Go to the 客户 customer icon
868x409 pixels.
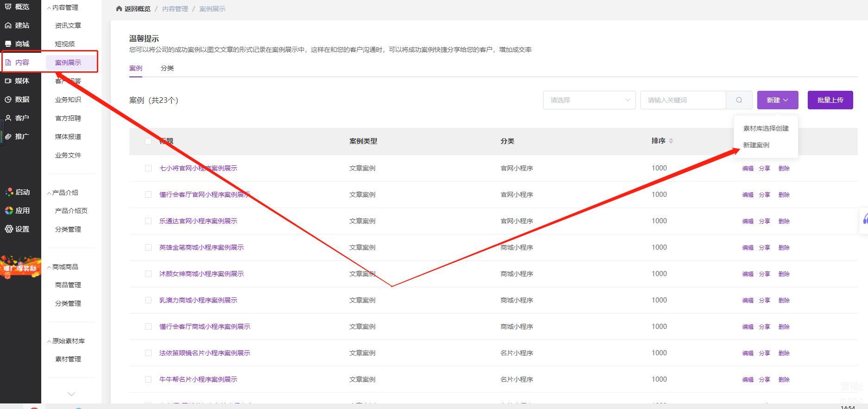[x=8, y=118]
